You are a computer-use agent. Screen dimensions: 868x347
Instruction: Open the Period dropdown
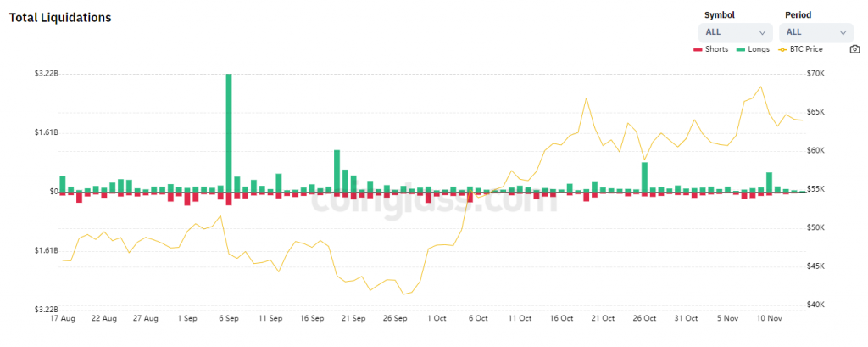[x=816, y=33]
